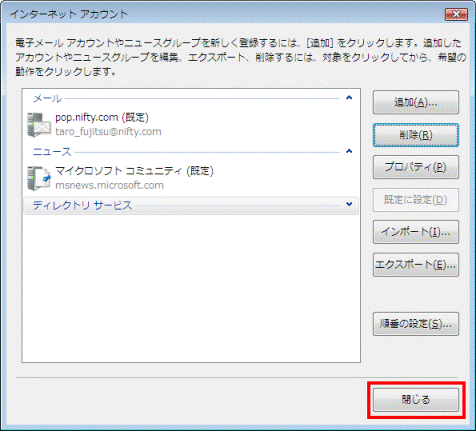Open 順番の設定(S)... dialog
This screenshot has height=431, width=476.
point(416,324)
